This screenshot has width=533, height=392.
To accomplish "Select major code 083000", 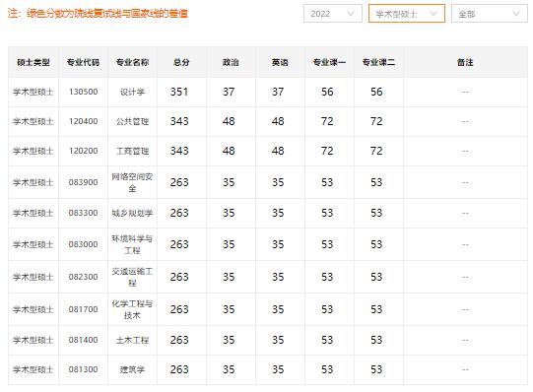I will click(84, 244).
